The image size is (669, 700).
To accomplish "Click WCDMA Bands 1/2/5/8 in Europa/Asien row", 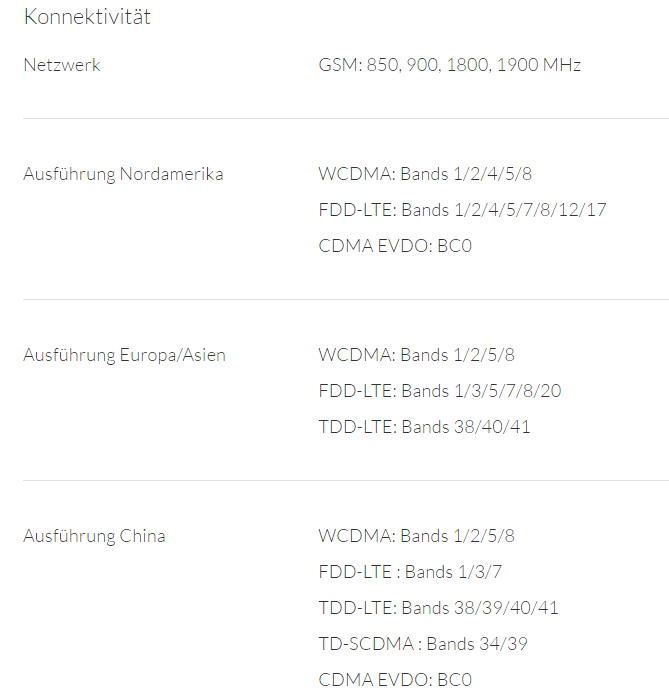I will pos(416,355).
